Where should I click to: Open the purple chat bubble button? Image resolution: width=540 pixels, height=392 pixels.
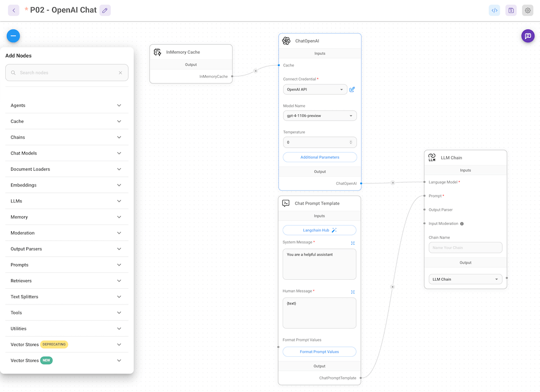click(527, 36)
